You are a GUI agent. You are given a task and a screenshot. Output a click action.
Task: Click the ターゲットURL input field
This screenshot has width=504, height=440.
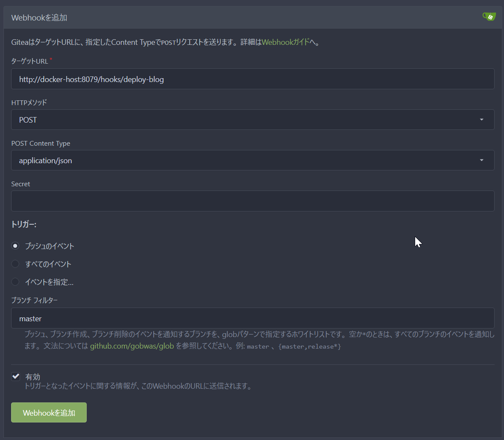click(252, 79)
